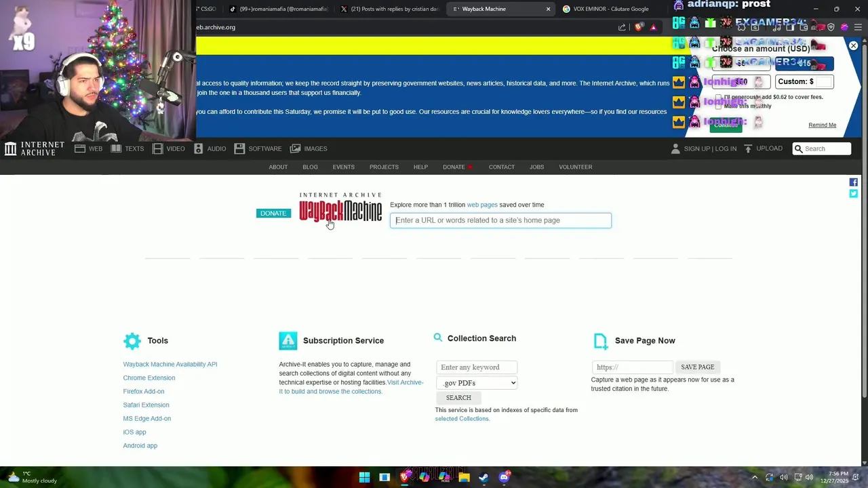The image size is (868, 488).
Task: Open the EVENTS menu item
Action: tap(344, 167)
